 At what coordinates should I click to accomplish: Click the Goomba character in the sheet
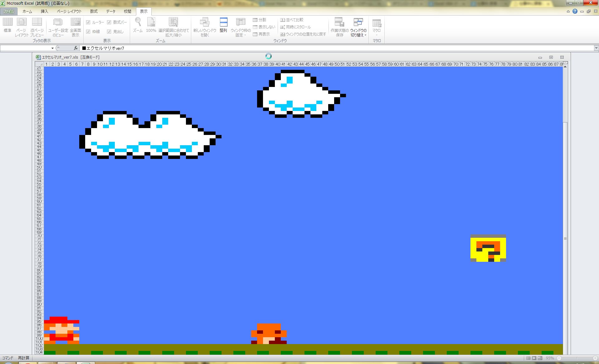tap(269, 334)
